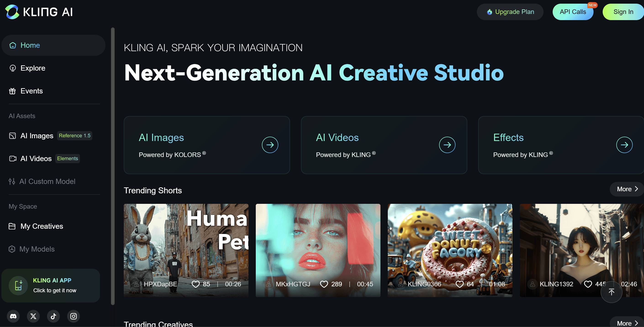Viewport: 644px width, 327px height.
Task: Click the KLING0366 username
Action: [425, 284]
